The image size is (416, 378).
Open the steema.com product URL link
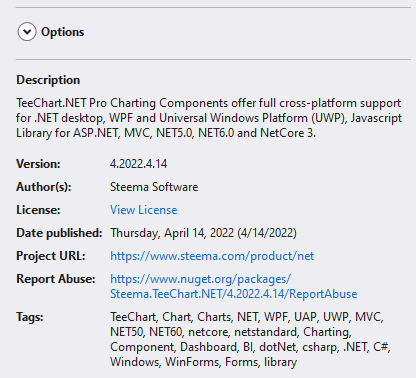click(x=212, y=256)
